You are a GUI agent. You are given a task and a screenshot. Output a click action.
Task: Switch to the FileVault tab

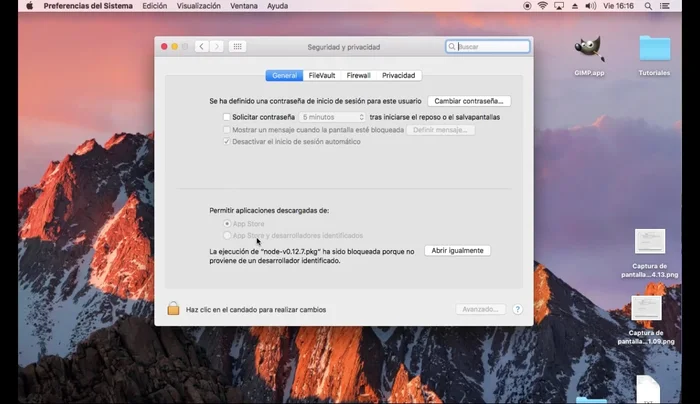pos(322,75)
